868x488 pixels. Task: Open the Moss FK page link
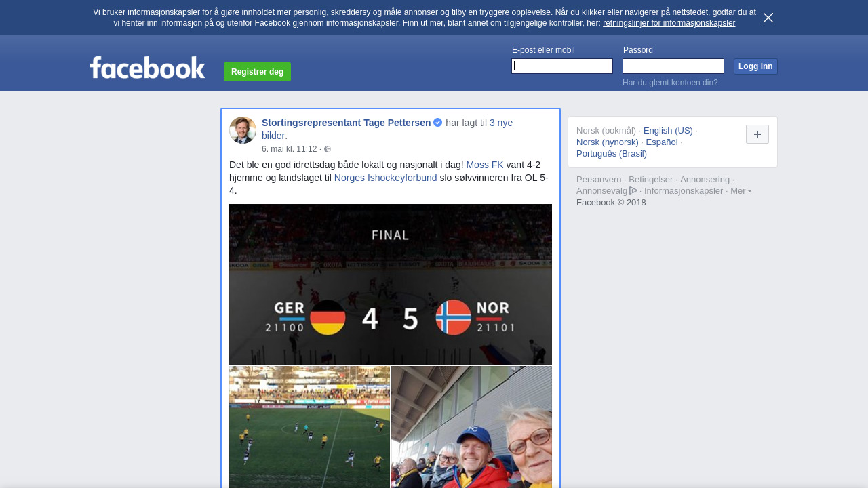click(x=485, y=165)
